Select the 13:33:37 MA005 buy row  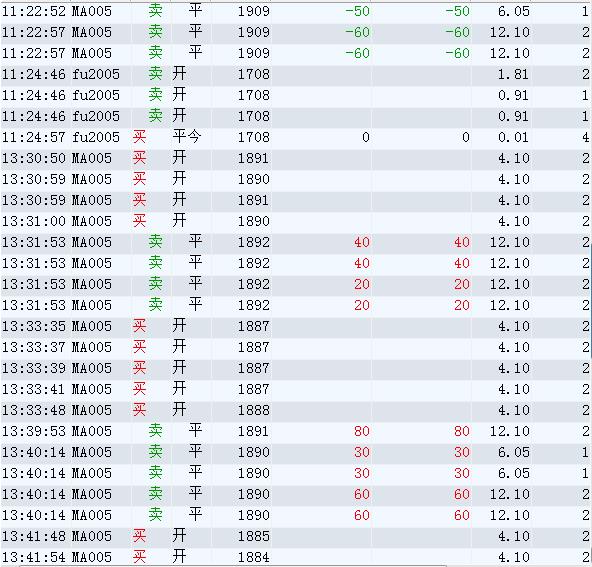point(296,347)
